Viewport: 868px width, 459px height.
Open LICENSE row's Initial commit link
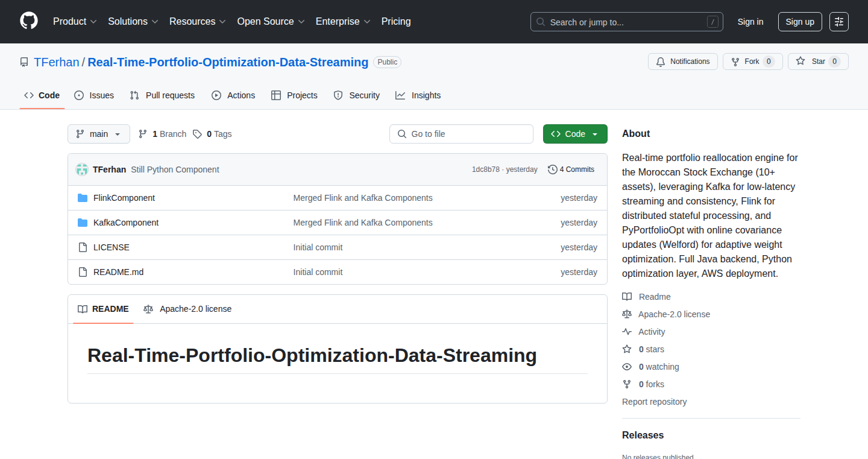pyautogui.click(x=318, y=247)
